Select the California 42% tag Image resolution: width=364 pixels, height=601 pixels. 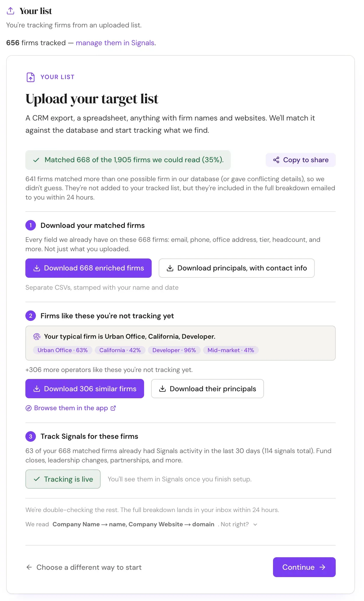(120, 350)
